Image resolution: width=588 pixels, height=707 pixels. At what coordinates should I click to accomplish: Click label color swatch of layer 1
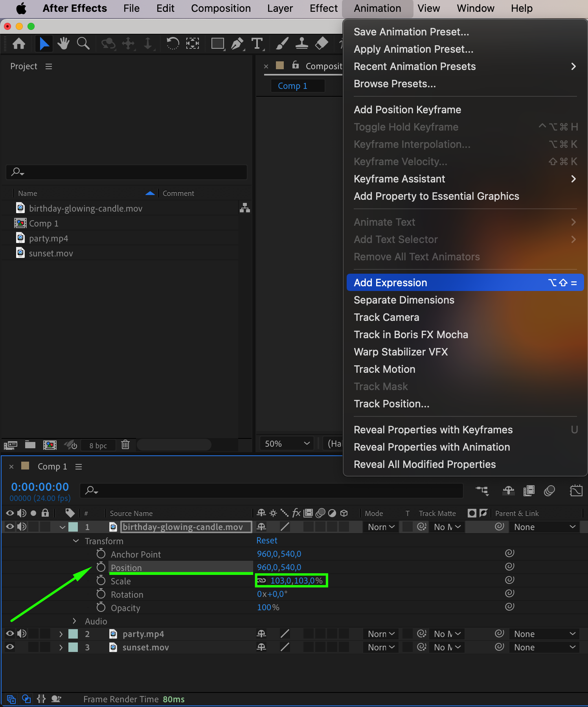[73, 527]
